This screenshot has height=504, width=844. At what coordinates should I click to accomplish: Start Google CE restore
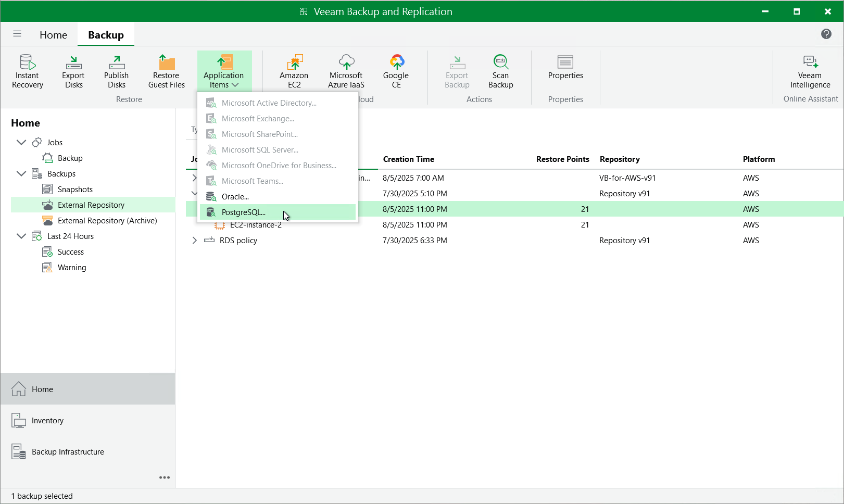pyautogui.click(x=396, y=71)
